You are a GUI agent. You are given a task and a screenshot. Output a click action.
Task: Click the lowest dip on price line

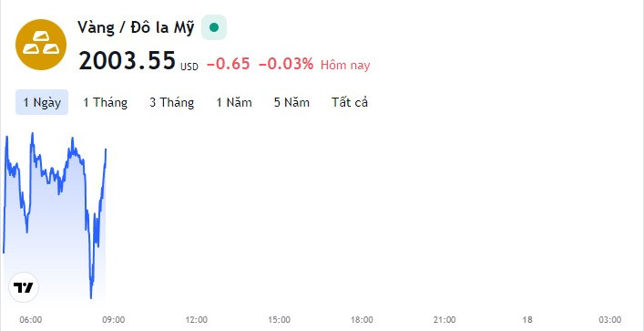(x=91, y=296)
